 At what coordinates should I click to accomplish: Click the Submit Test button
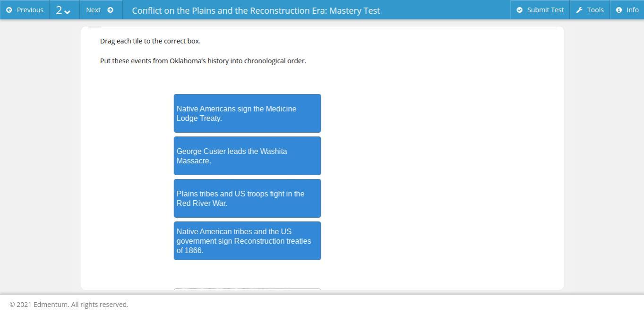coord(540,10)
